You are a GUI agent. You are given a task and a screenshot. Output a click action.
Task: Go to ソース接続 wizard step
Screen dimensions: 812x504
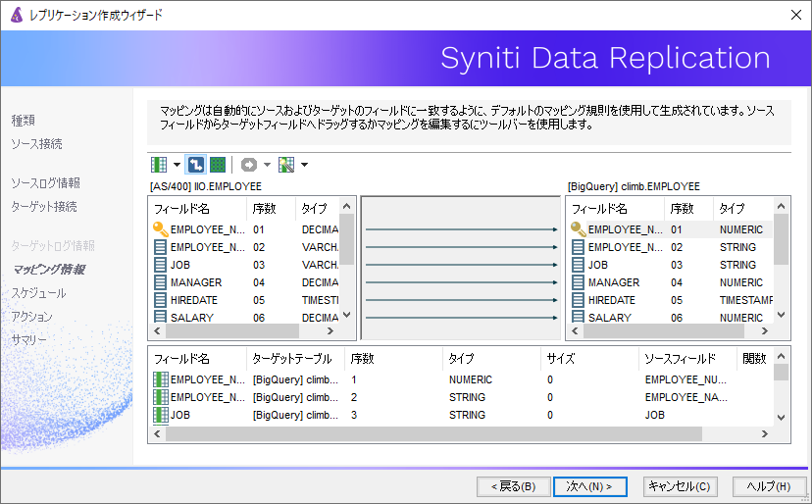point(36,143)
